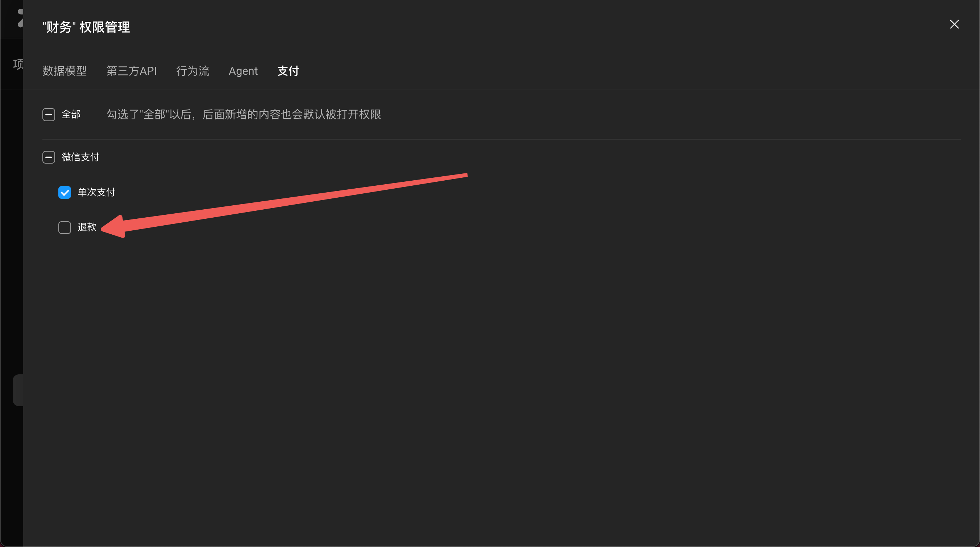Viewport: 980px width, 547px height.
Task: Click the 退款 text label next to its checkbox
Action: (x=87, y=227)
